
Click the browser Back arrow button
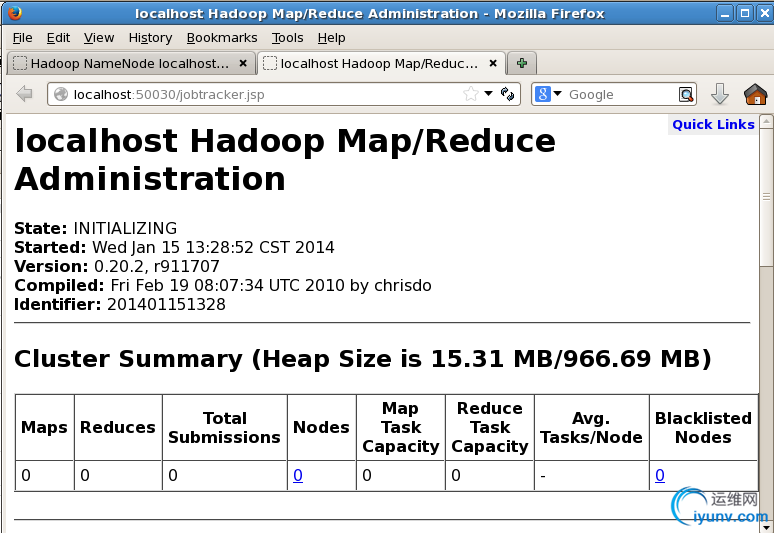coord(24,94)
